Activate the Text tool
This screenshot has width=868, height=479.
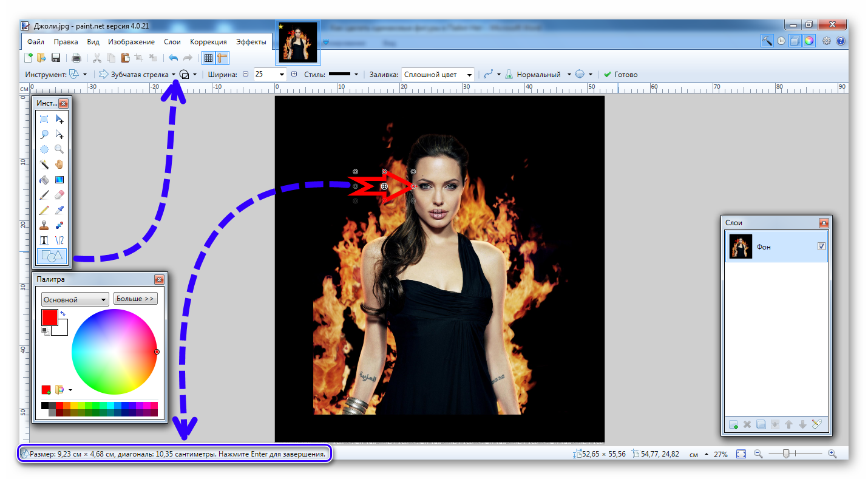(x=44, y=240)
